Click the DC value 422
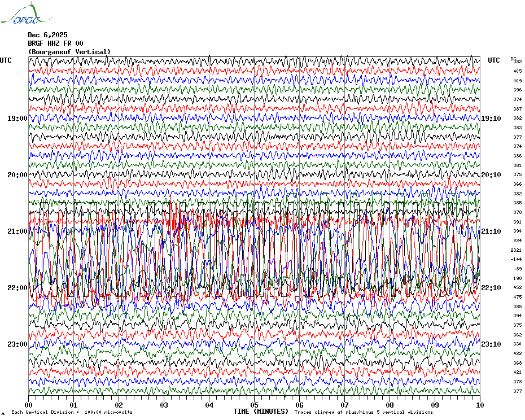This screenshot has height=420, width=525. [518, 353]
